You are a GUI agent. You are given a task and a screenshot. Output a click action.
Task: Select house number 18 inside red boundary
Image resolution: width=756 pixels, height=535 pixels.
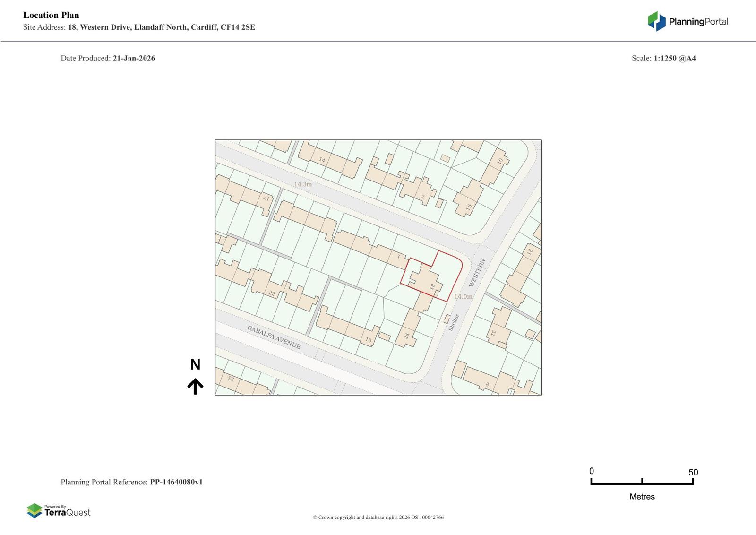click(x=432, y=286)
